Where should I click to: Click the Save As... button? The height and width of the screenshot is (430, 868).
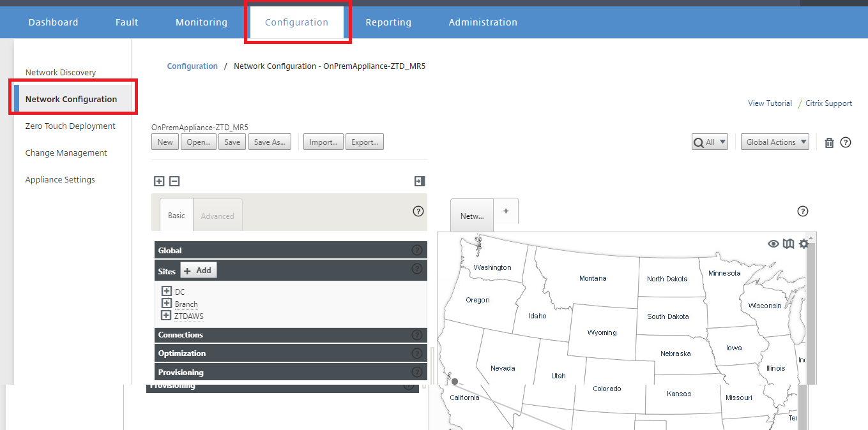[x=270, y=142]
